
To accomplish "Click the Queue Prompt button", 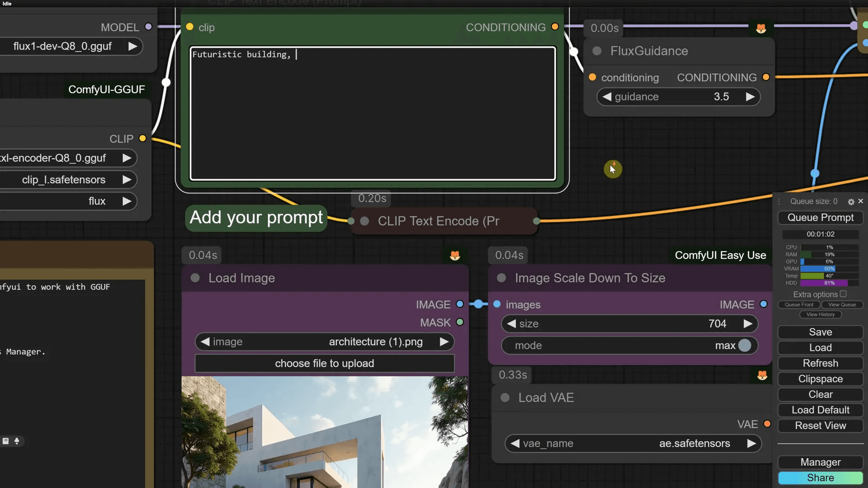I will [x=820, y=217].
